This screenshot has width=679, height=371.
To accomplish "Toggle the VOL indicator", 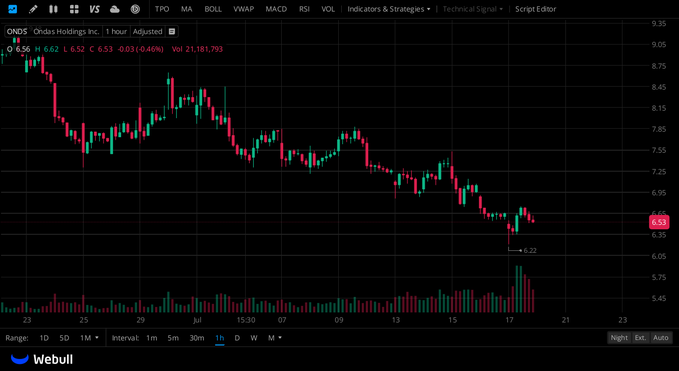I will point(328,9).
